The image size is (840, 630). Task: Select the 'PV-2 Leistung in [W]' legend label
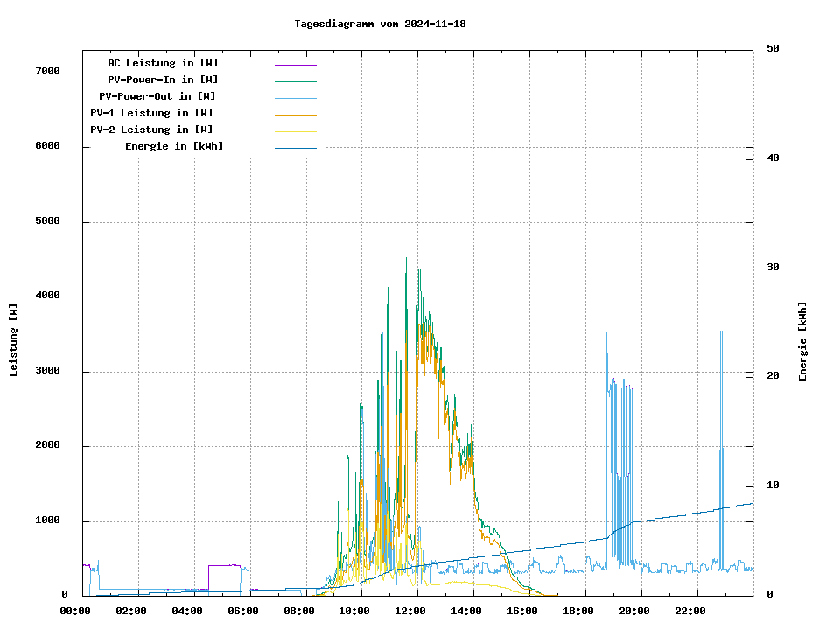[x=151, y=129]
